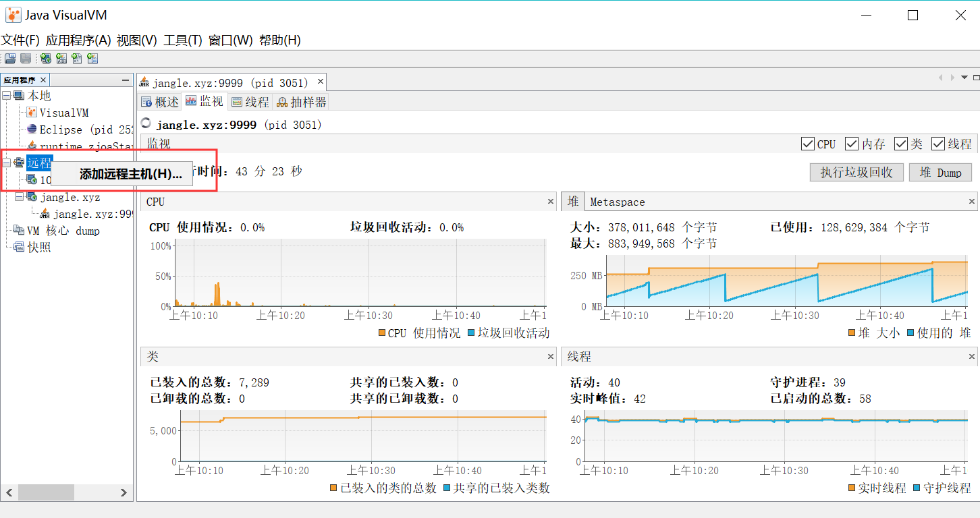Click the applications panel horizontal scrollbar thumb

click(x=45, y=493)
